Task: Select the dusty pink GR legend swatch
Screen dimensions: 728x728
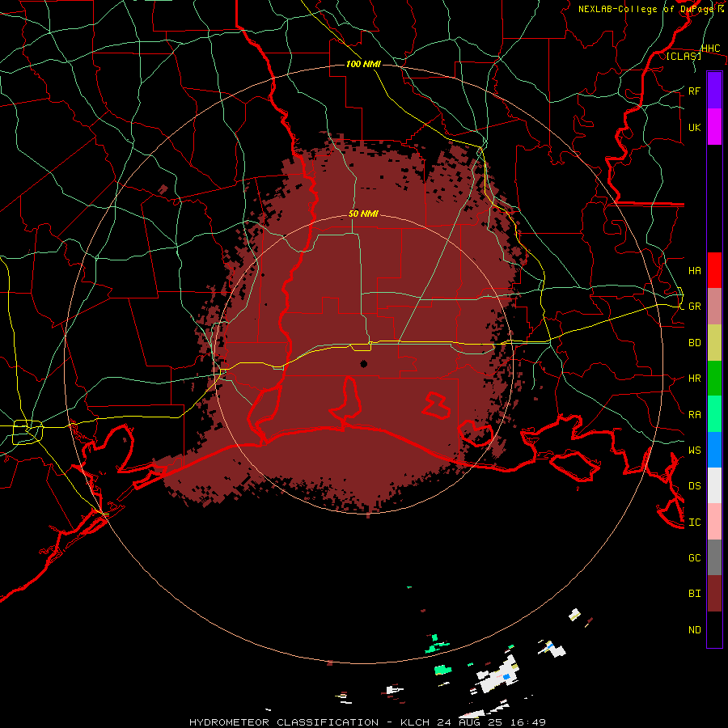Action: (714, 307)
